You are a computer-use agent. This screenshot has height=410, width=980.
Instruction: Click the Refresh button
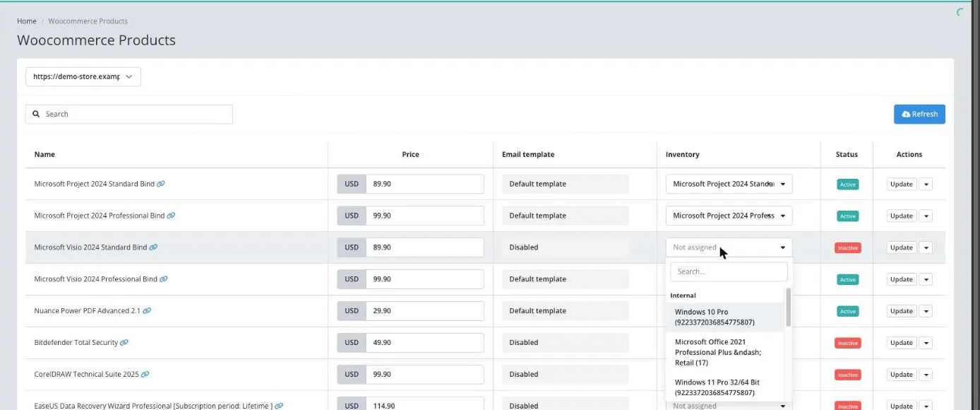coord(919,114)
